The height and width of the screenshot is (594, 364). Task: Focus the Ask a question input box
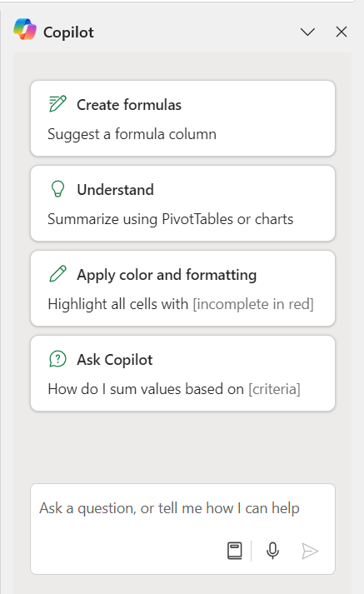coord(182,529)
